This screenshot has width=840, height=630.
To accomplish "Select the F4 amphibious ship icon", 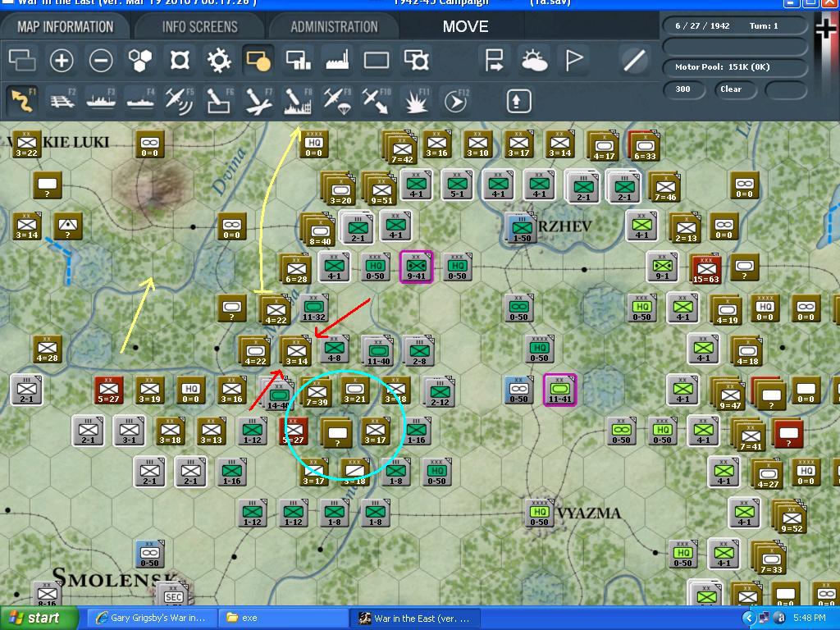I will pos(140,101).
